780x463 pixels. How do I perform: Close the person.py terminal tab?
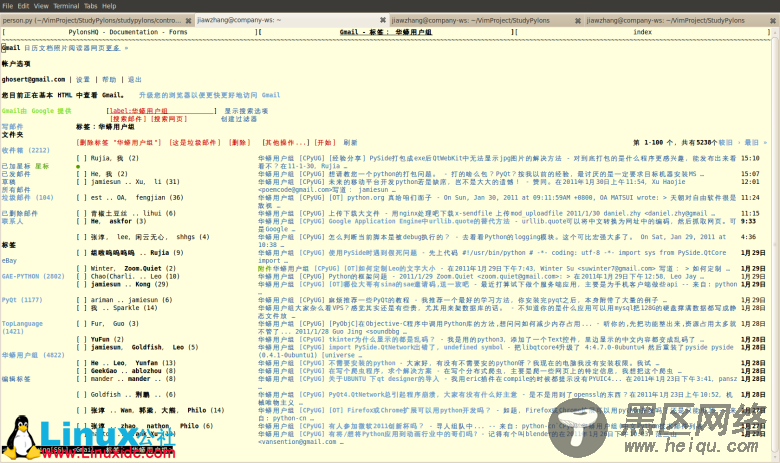tap(189, 21)
